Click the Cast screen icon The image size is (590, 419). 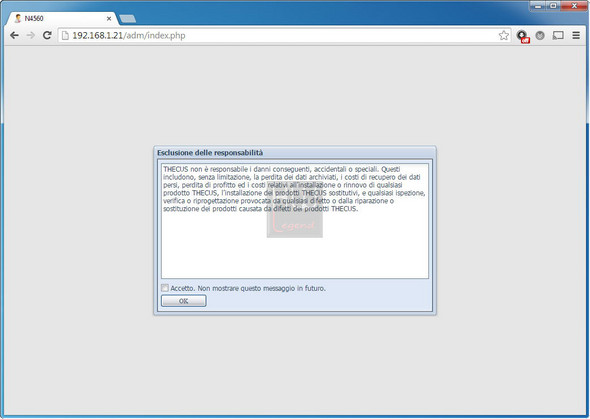558,35
